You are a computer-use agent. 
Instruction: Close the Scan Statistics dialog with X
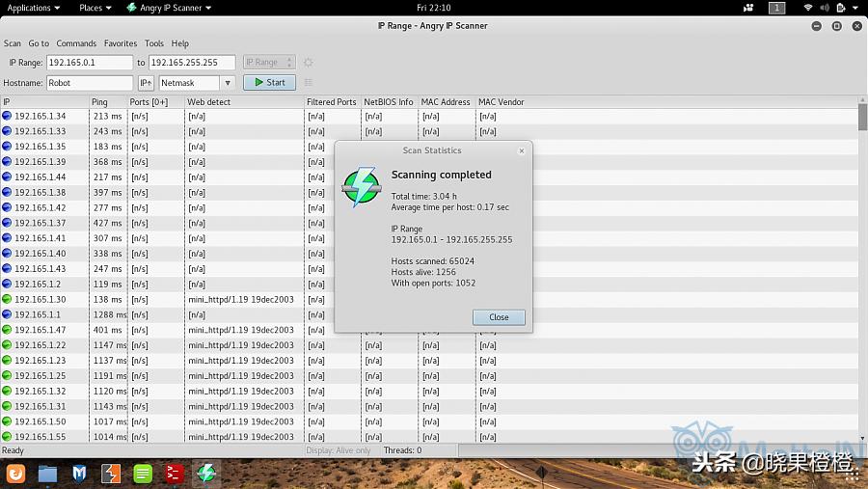coord(522,150)
